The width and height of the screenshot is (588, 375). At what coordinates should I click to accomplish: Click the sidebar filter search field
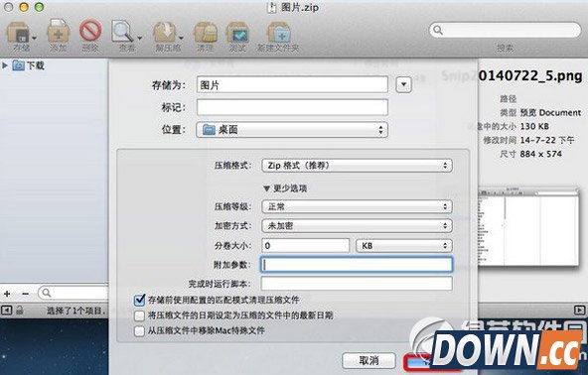[73, 293]
